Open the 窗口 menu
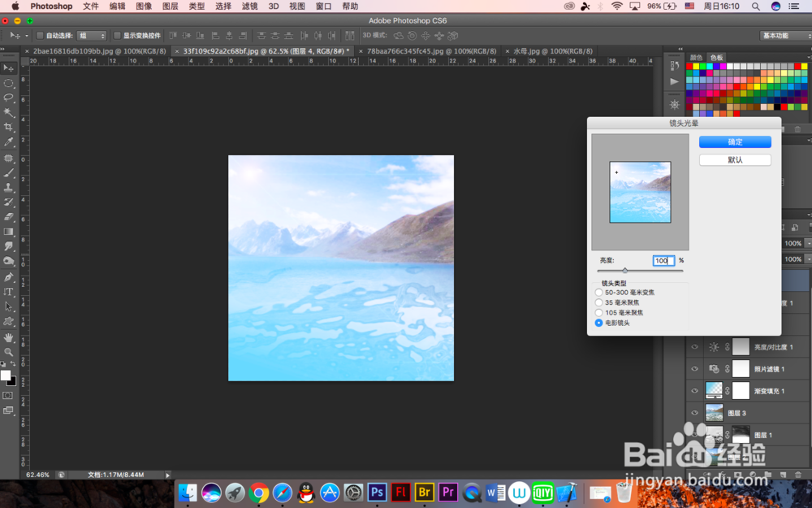 pos(323,7)
